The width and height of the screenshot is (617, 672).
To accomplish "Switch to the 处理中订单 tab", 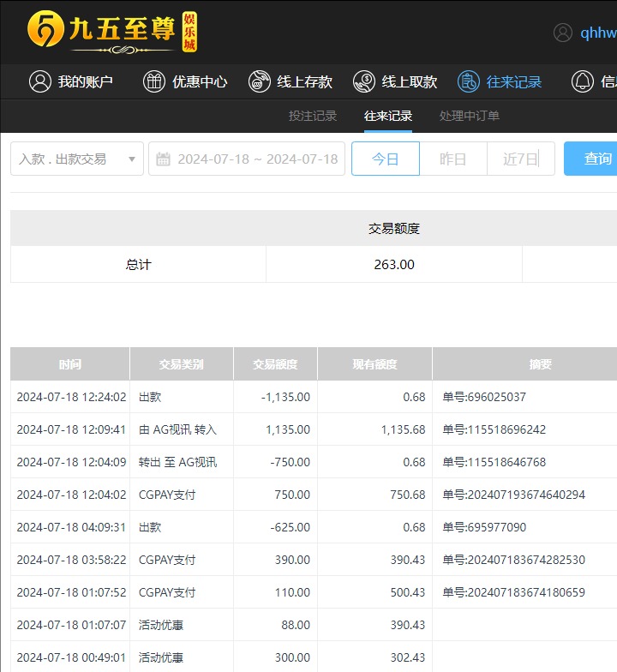I will pyautogui.click(x=469, y=116).
